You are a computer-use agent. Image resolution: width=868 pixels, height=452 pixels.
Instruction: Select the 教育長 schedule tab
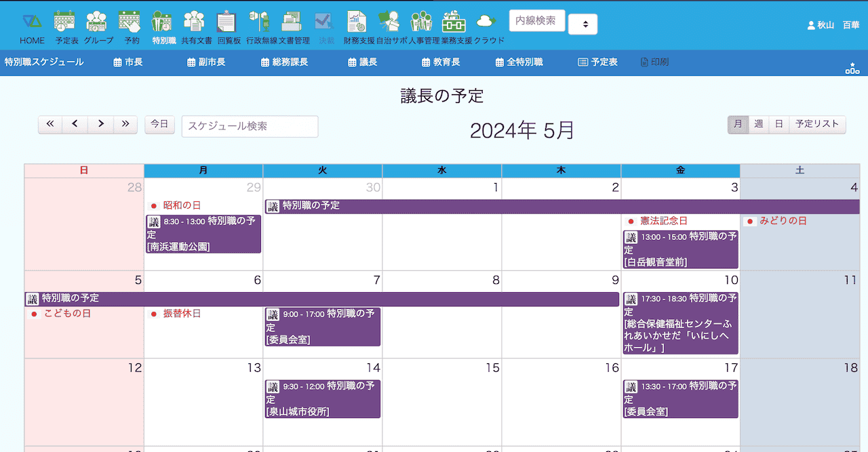click(x=440, y=62)
